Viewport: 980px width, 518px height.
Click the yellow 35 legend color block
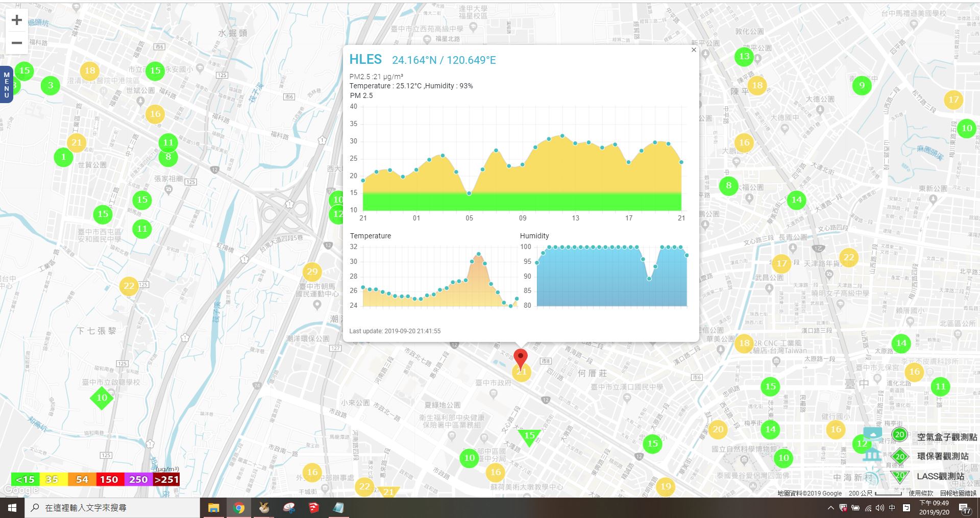click(x=53, y=479)
